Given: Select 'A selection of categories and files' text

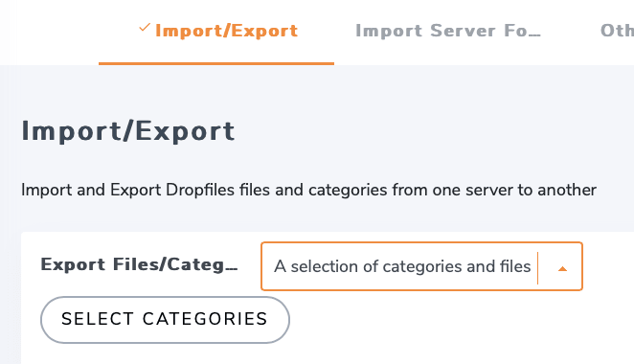Looking at the screenshot, I should pyautogui.click(x=402, y=266).
